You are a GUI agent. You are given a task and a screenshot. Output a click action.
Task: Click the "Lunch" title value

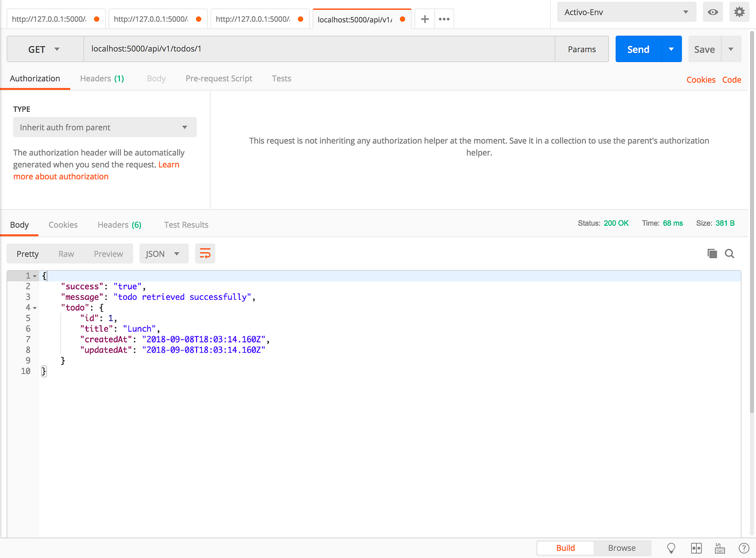[x=139, y=329]
